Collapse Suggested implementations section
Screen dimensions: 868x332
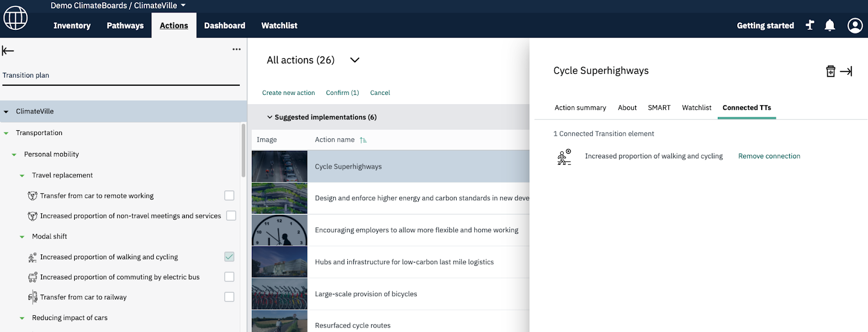point(270,117)
